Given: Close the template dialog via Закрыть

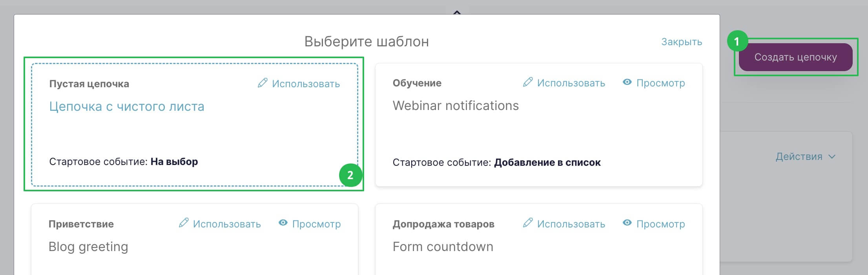Looking at the screenshot, I should (x=682, y=42).
